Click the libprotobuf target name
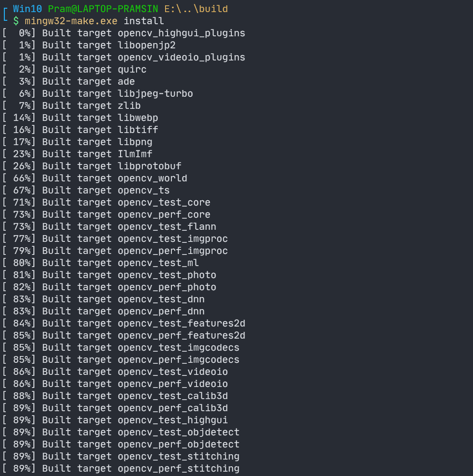 pos(150,166)
